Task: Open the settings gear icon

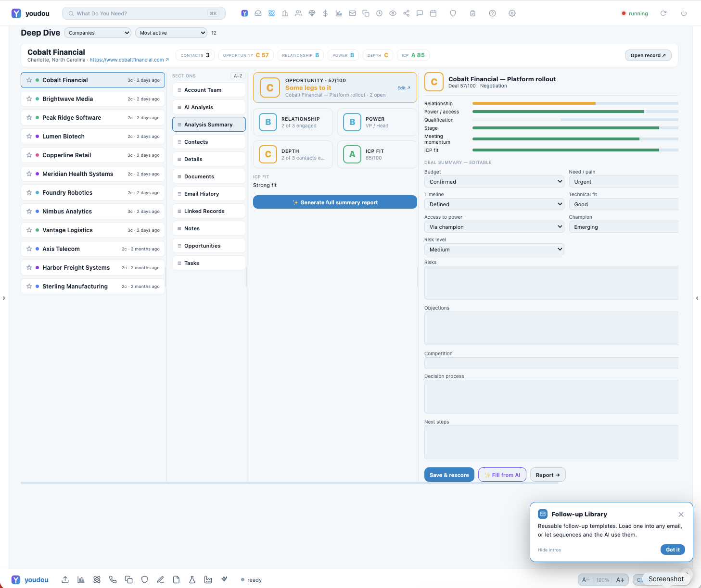Action: [512, 13]
